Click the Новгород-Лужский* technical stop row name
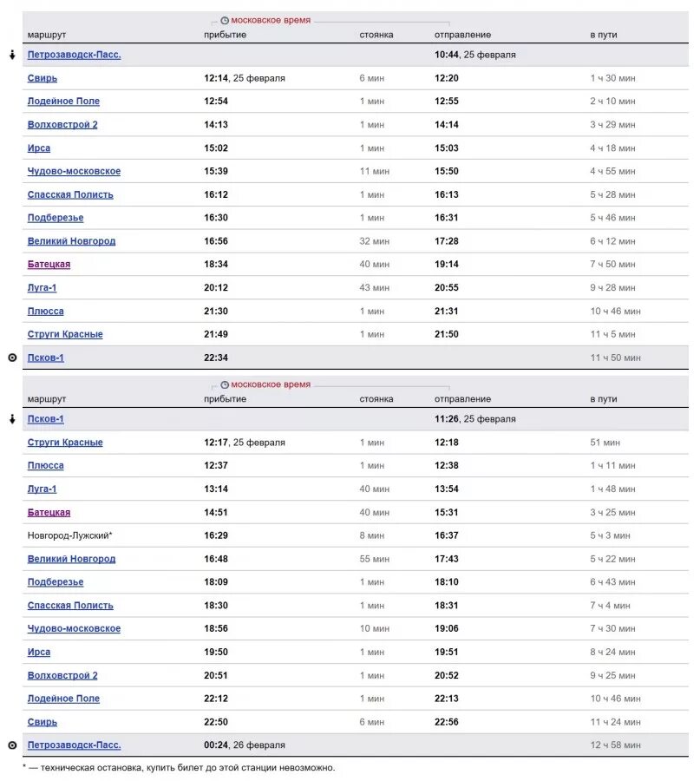Viewport: 700px width, 781px height. pyautogui.click(x=70, y=535)
